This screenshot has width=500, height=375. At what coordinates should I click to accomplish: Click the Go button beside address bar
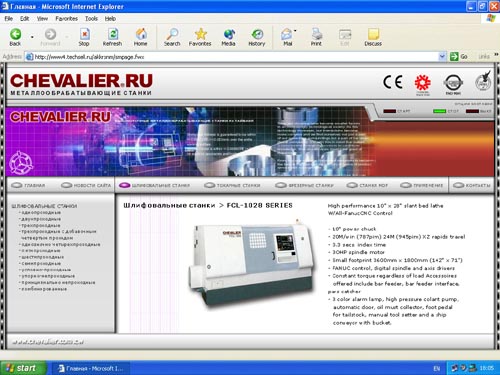click(x=459, y=57)
